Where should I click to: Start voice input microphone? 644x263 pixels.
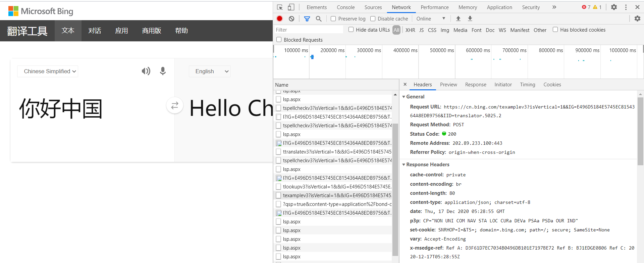tap(163, 71)
